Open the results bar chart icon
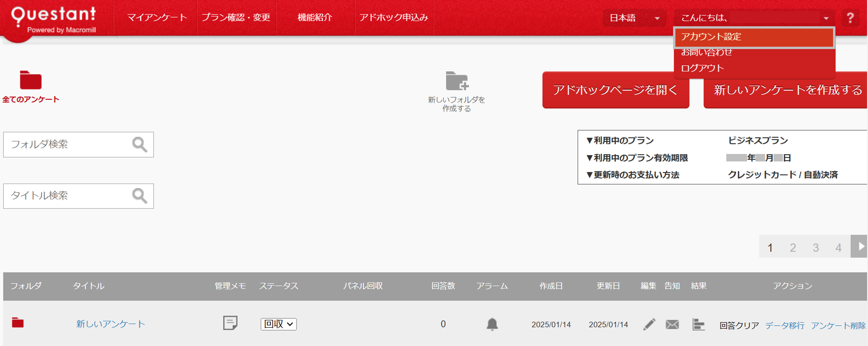This screenshot has width=868, height=346. click(699, 324)
